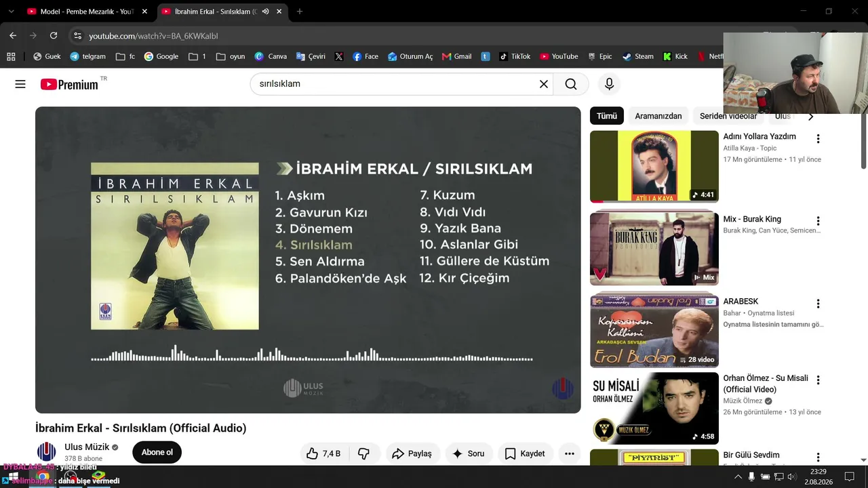Open the Oturum Aç bookmark

click(410, 56)
